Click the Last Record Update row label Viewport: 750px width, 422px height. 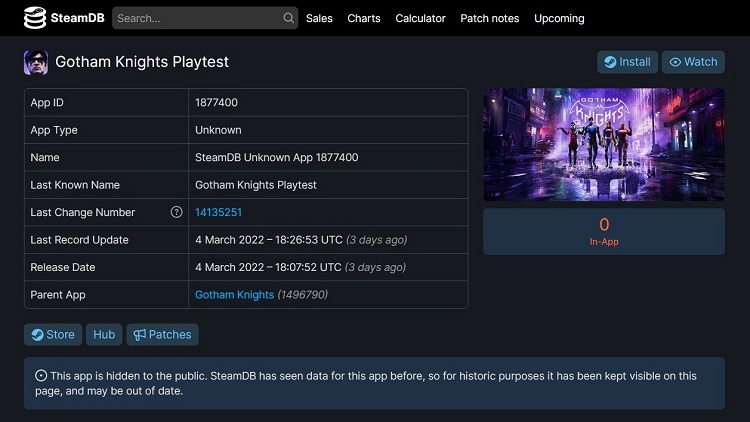(79, 240)
